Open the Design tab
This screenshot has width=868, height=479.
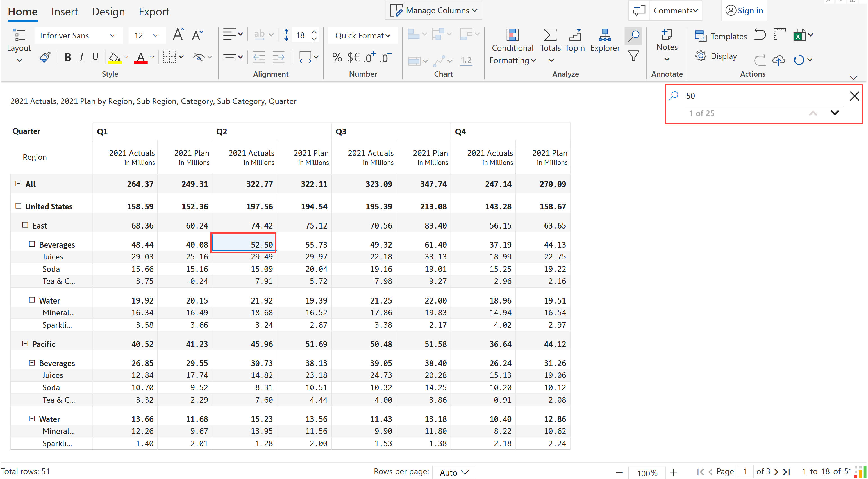[x=108, y=12]
